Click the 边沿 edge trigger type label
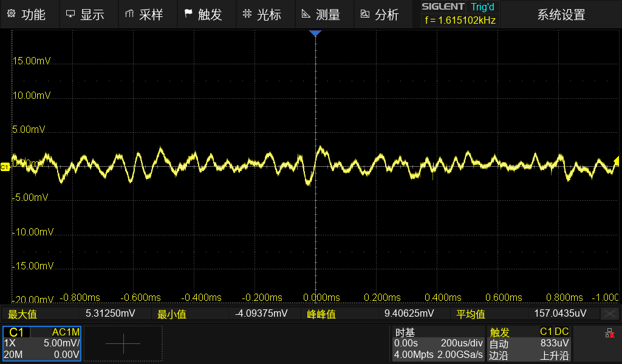The image size is (622, 364). 499,356
